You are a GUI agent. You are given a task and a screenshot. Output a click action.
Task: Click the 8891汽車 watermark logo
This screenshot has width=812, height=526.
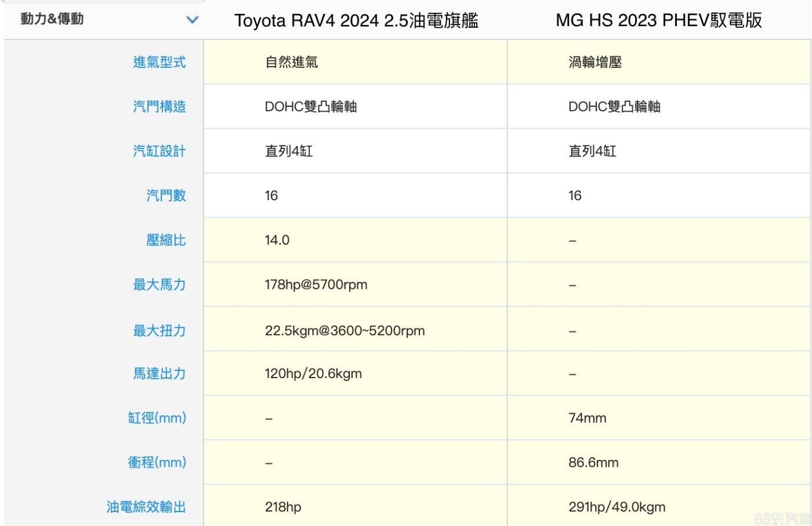(x=782, y=518)
